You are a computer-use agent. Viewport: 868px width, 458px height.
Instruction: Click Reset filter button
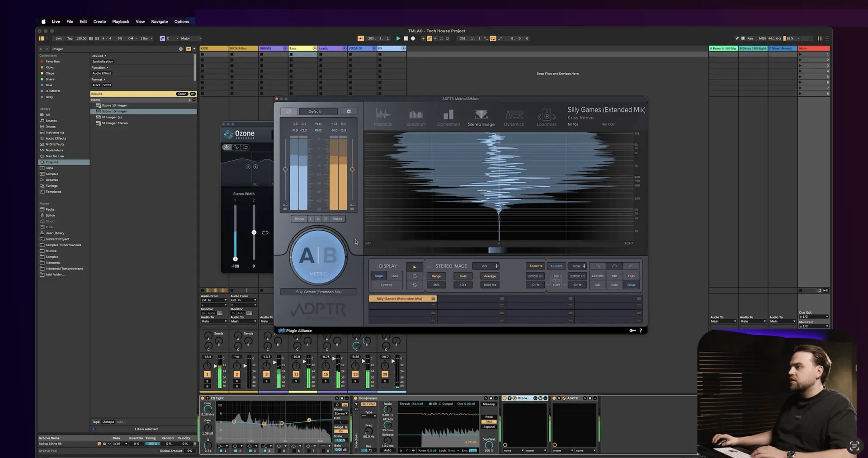click(631, 285)
